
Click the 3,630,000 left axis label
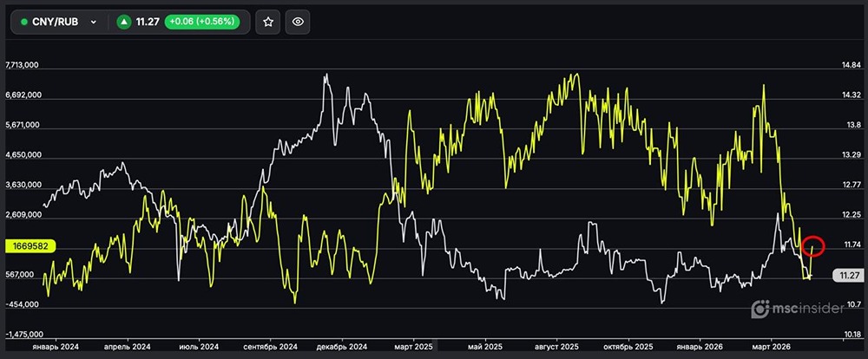(x=24, y=185)
